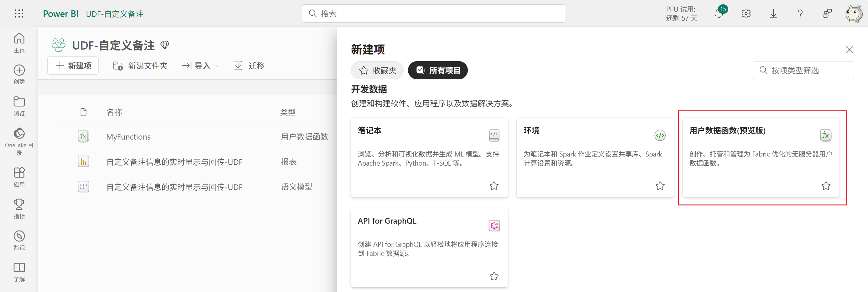
Task: Click the 语义模型 type cell
Action: [296, 187]
